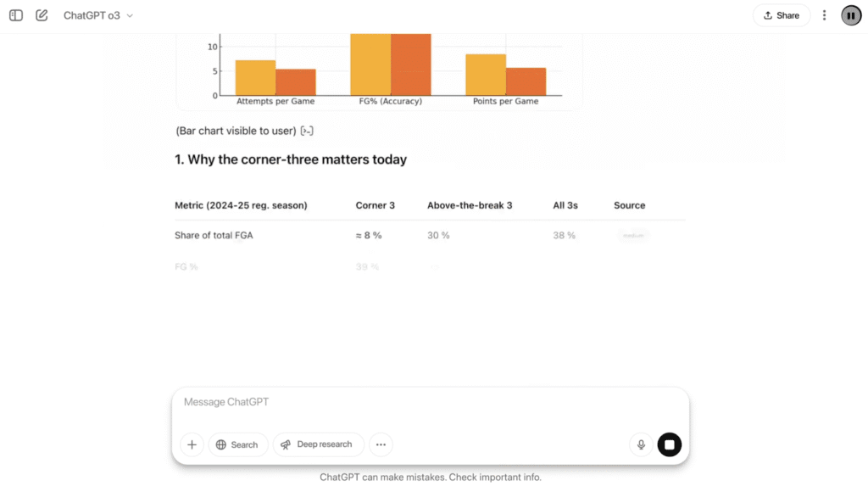Toggle the Deep research tool

click(318, 444)
